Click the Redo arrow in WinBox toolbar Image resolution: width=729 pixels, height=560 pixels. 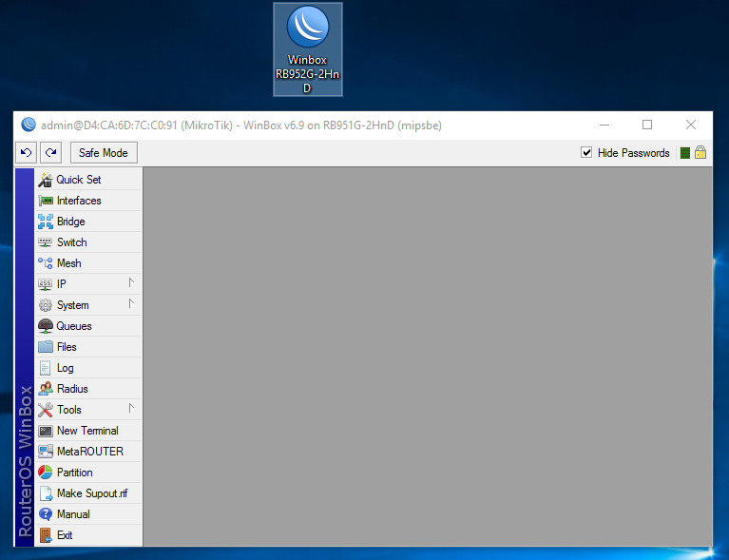[x=50, y=152]
